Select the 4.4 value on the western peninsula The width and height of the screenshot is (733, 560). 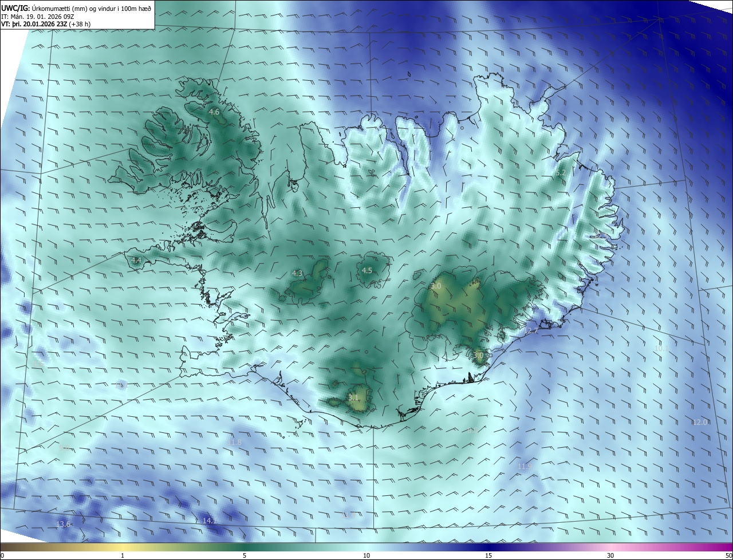[136, 261]
